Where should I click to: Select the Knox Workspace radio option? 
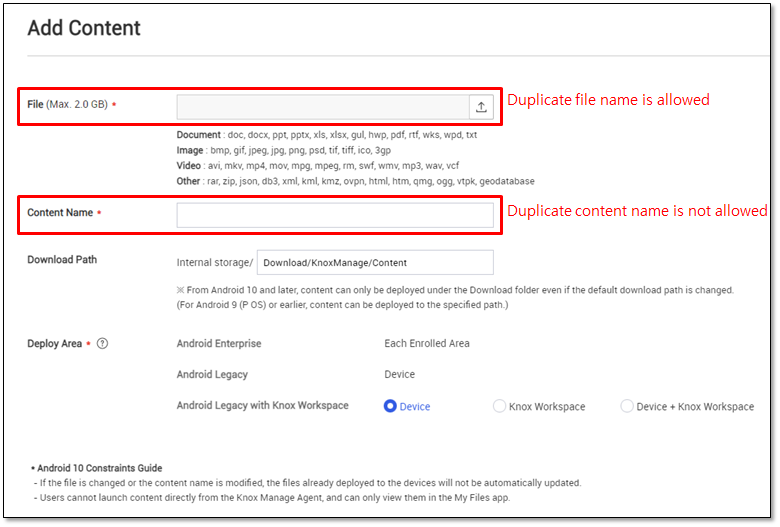point(499,406)
